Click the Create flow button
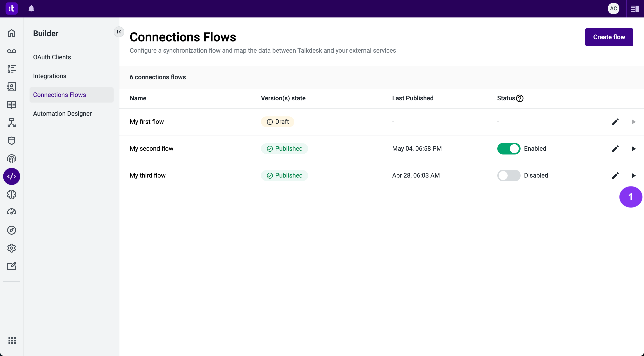Image resolution: width=644 pixels, height=356 pixels. click(609, 37)
